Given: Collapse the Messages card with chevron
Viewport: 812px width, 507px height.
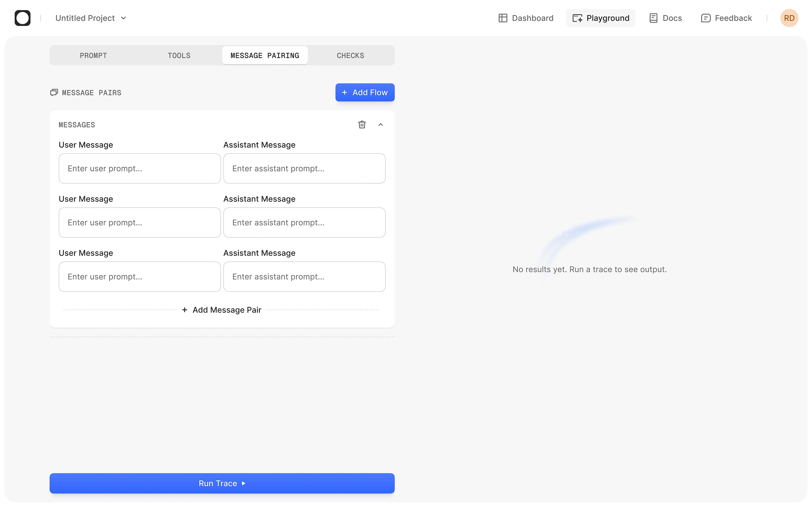Looking at the screenshot, I should (x=380, y=125).
